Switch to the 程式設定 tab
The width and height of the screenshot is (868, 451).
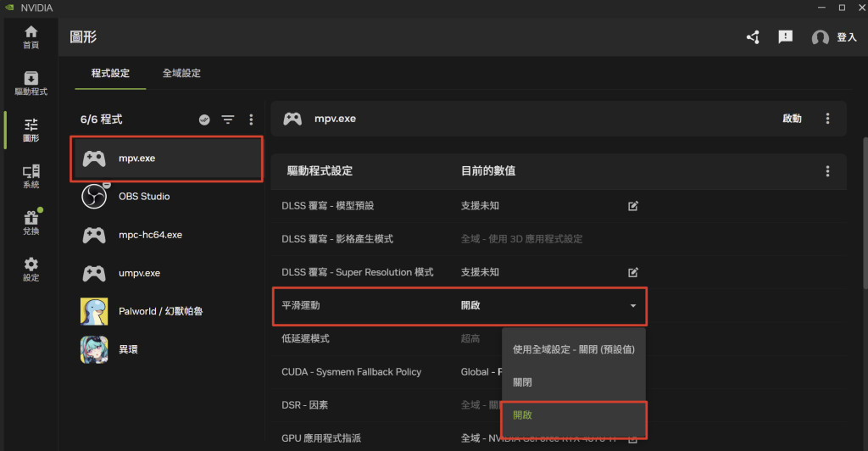[x=110, y=73]
